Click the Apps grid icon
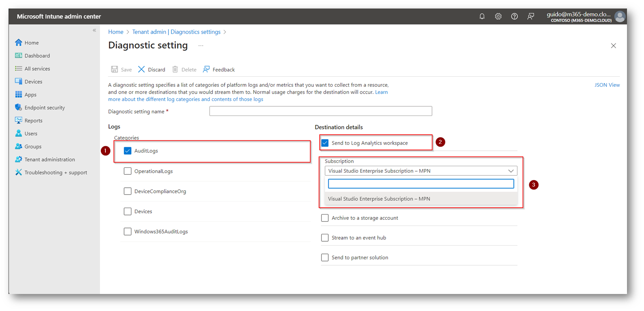This screenshot has width=644, height=311. point(19,94)
